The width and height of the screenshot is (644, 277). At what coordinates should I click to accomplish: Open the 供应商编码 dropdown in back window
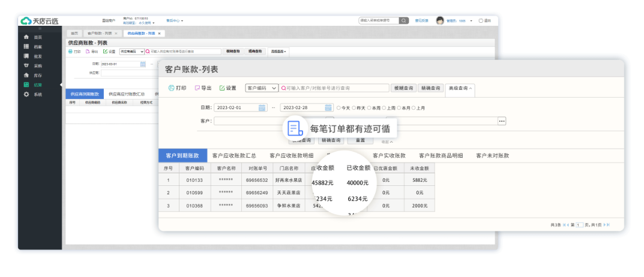(x=132, y=52)
